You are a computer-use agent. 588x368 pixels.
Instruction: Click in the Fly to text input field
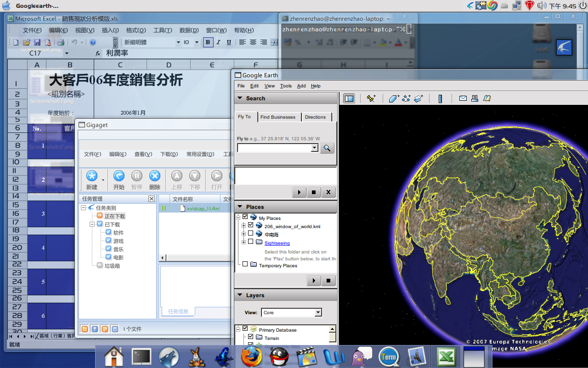(274, 148)
